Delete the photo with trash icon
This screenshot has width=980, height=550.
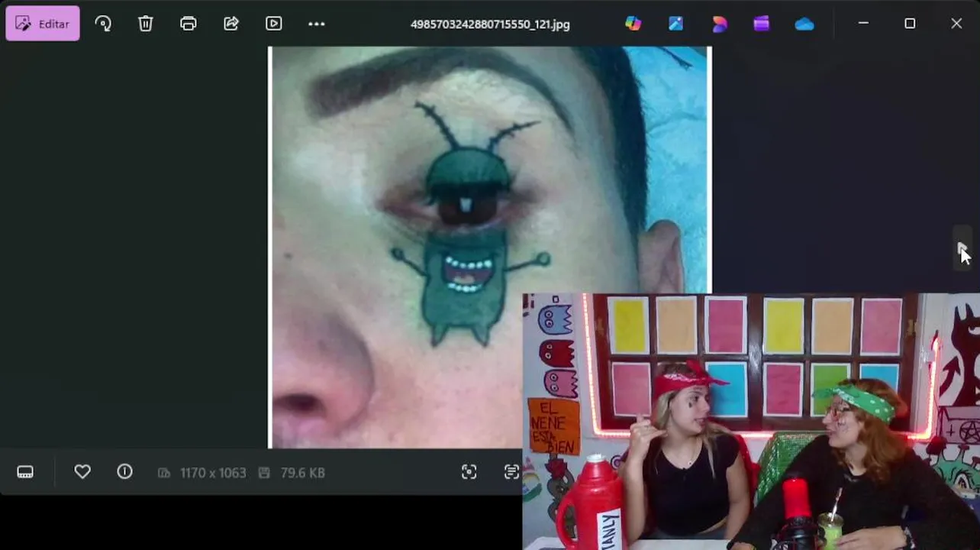click(146, 24)
